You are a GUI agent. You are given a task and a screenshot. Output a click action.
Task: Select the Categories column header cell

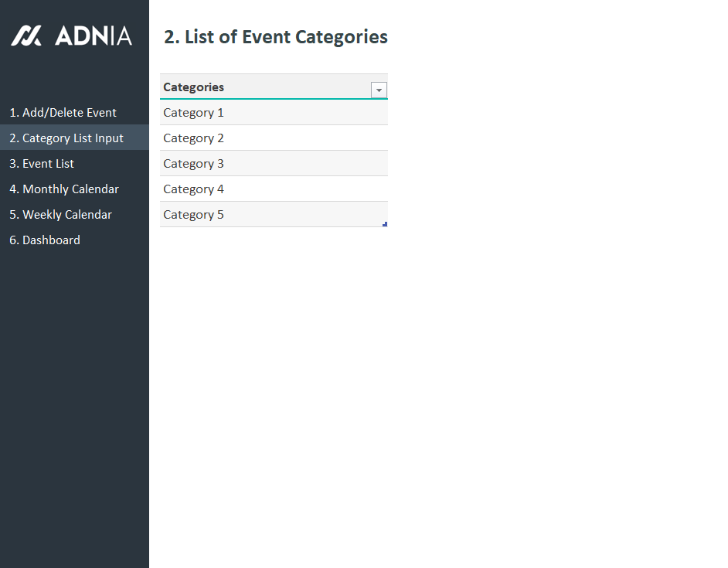point(263,87)
